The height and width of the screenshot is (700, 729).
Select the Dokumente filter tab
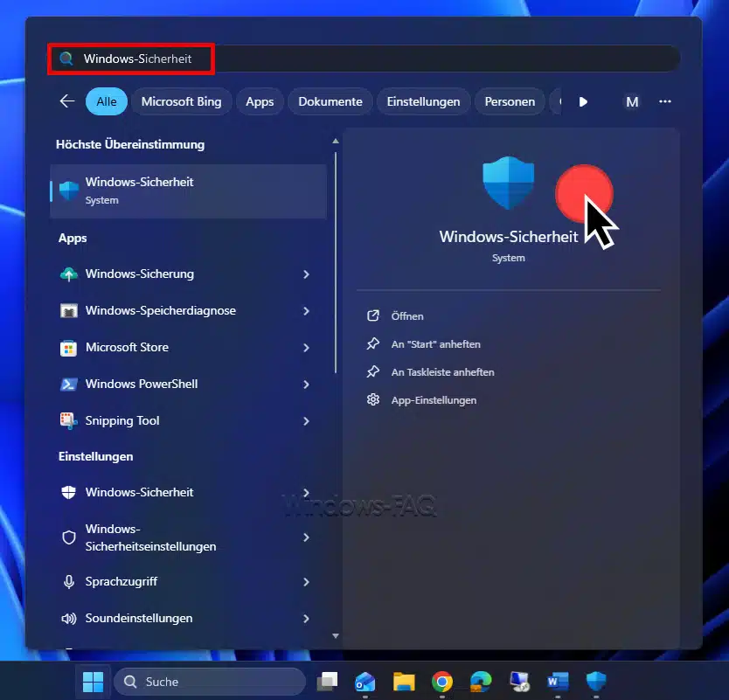330,101
